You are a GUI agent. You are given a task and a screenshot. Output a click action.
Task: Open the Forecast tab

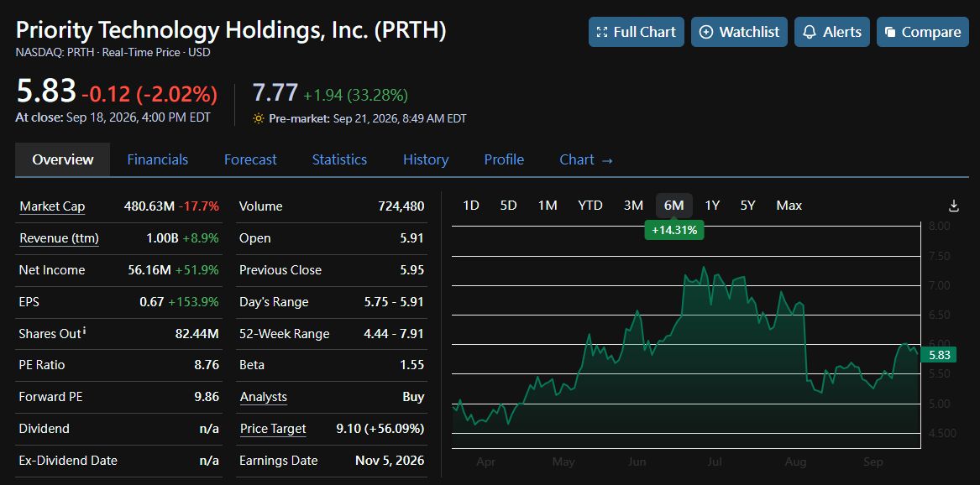coord(250,159)
